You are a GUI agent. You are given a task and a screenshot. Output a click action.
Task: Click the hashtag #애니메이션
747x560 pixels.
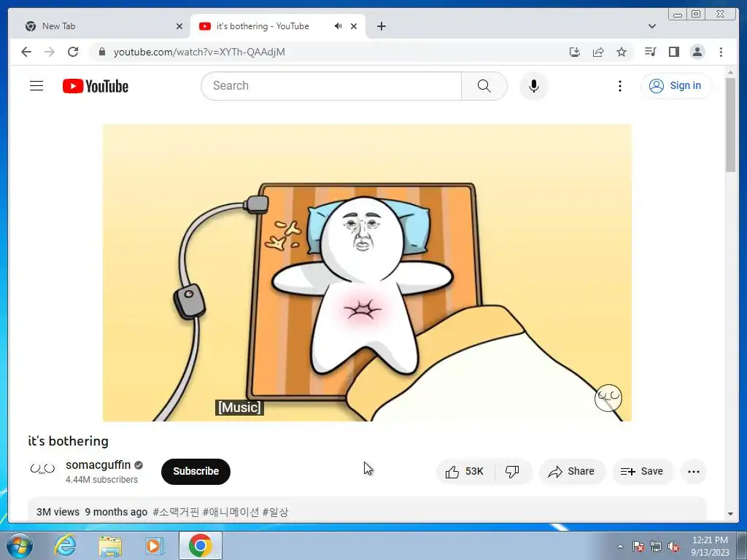[x=231, y=512]
